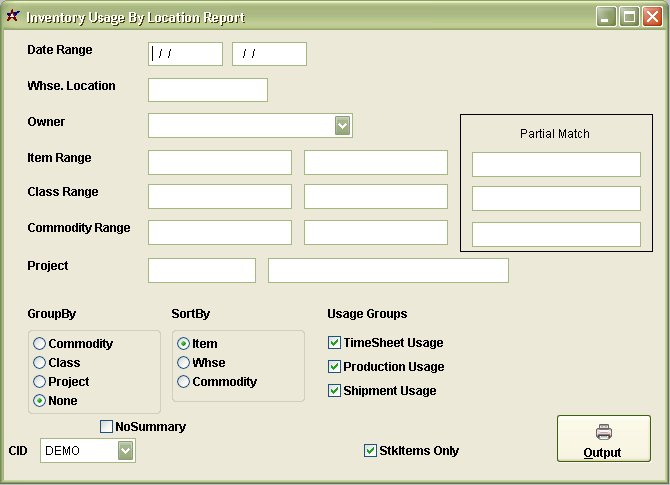The width and height of the screenshot is (670, 485).
Task: Close the Inventory Usage report window
Action: pyautogui.click(x=651, y=17)
